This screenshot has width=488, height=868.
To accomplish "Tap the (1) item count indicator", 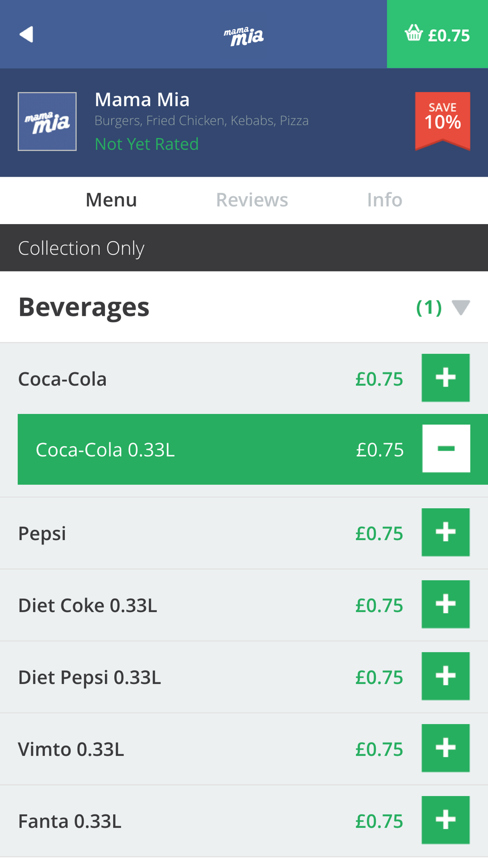I will point(429,308).
